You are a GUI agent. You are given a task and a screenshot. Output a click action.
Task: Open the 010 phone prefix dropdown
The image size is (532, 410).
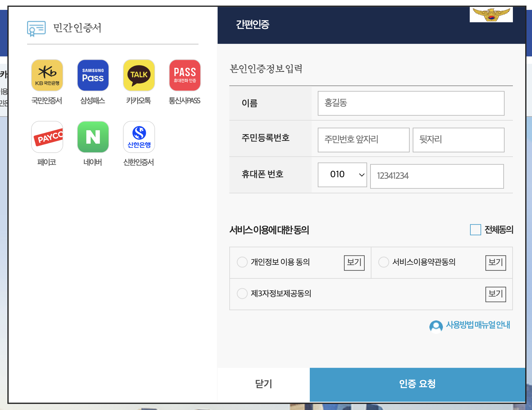tap(342, 175)
